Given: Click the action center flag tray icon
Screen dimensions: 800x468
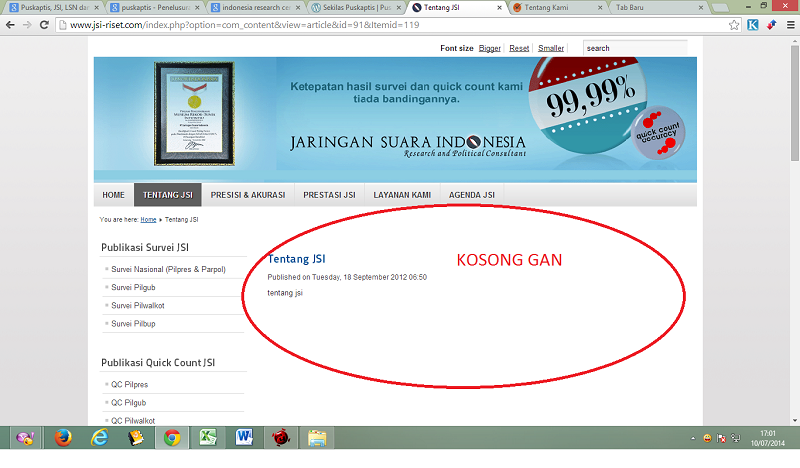Looking at the screenshot, I should click(721, 438).
